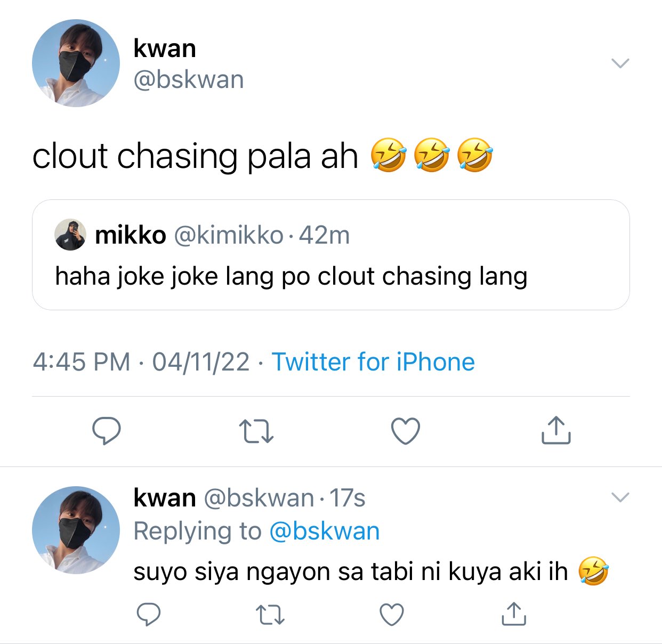Retweet the suyo siya reply tweet
This screenshot has height=644, width=662.
click(270, 615)
